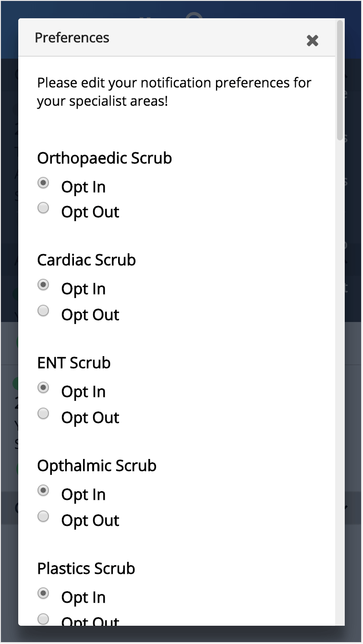Opt out of ENT Scrub notifications
This screenshot has height=644, width=363.
click(43, 413)
